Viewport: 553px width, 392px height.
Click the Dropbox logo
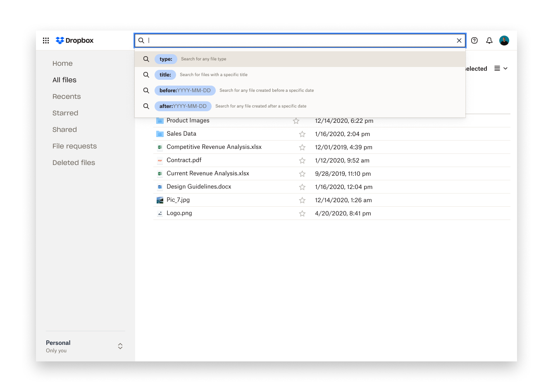coord(75,41)
